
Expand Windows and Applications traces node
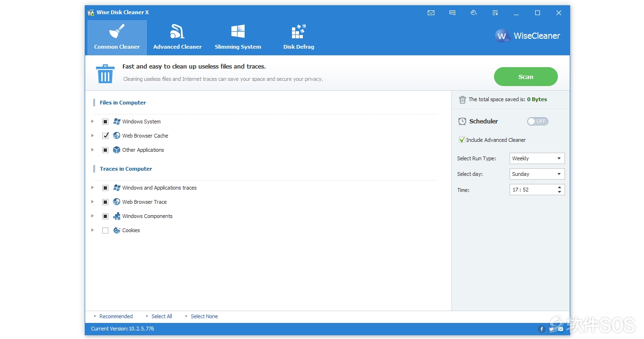pyautogui.click(x=93, y=188)
